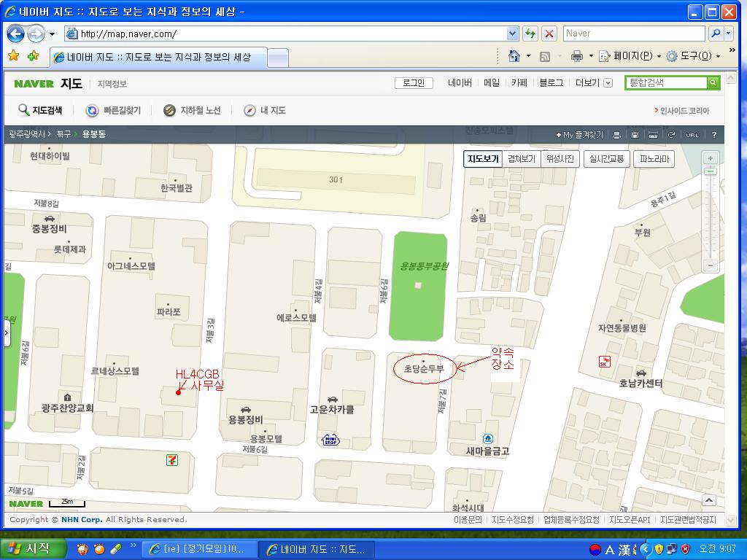Open the 카페 cafe link
This screenshot has width=747, height=560.
click(519, 83)
